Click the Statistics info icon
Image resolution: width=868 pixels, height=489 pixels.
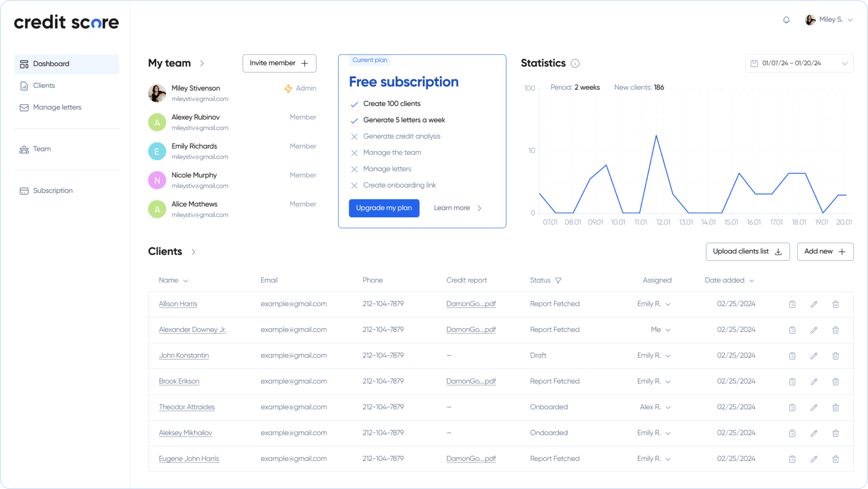575,63
